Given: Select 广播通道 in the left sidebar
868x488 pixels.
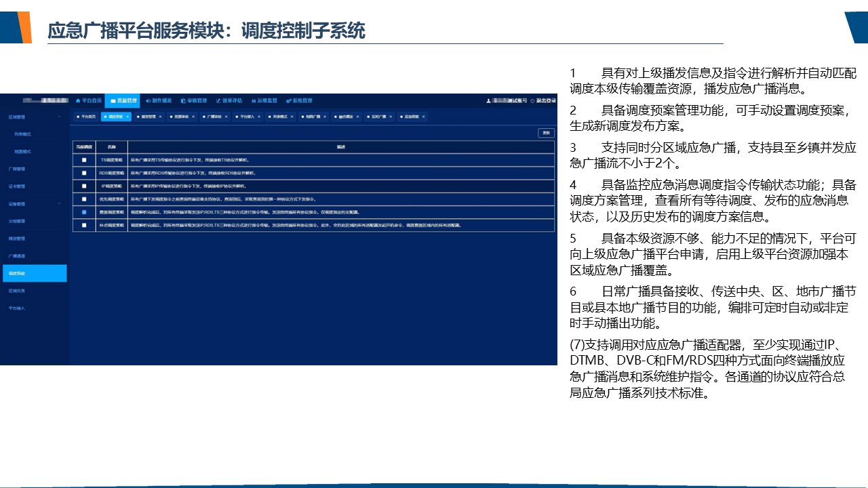Looking at the screenshot, I should pyautogui.click(x=17, y=256).
